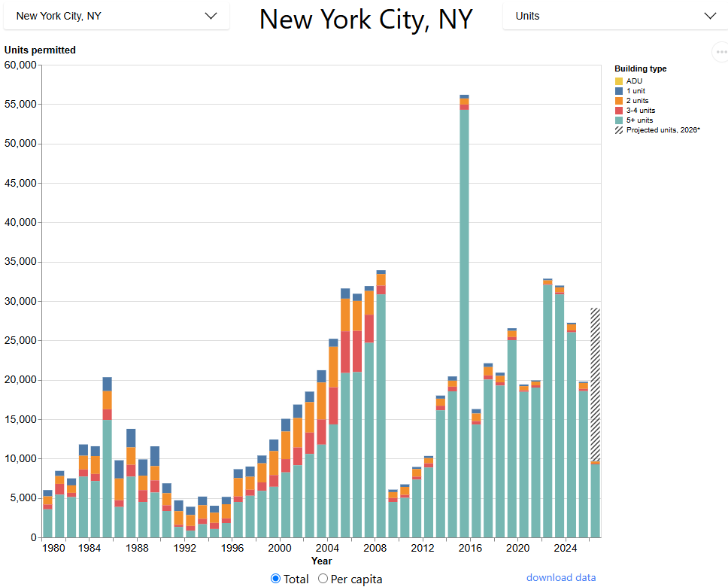
Task: Click the 'New York City, NY' chart heading
Action: point(366,20)
